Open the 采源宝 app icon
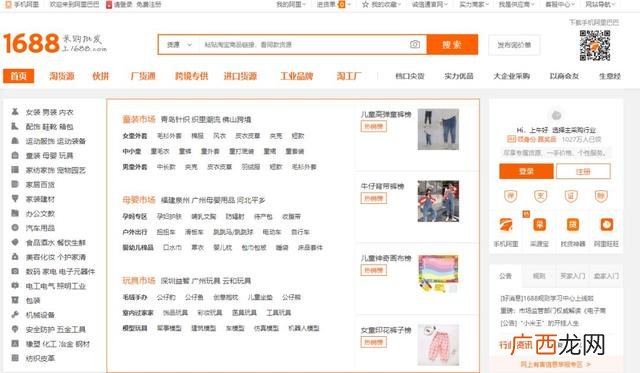640x373 pixels. pos(540,225)
